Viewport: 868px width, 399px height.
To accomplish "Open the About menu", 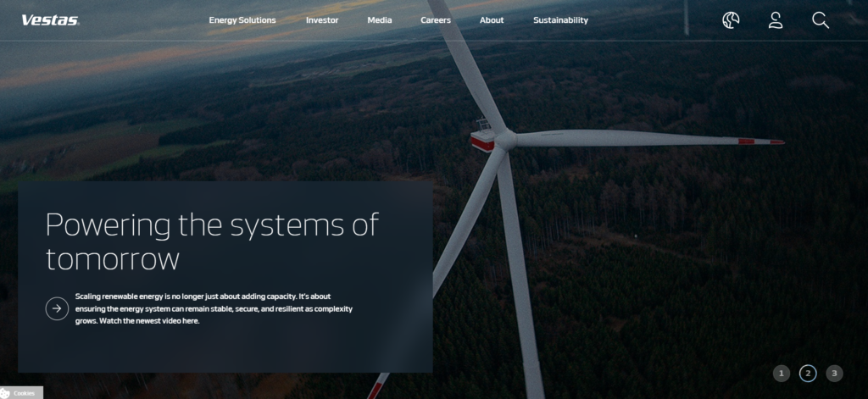I will 492,20.
